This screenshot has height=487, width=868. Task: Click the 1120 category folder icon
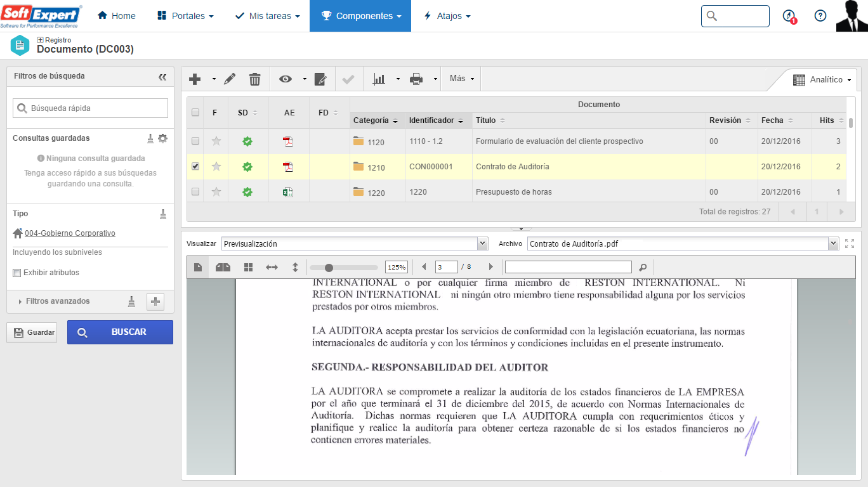click(358, 141)
